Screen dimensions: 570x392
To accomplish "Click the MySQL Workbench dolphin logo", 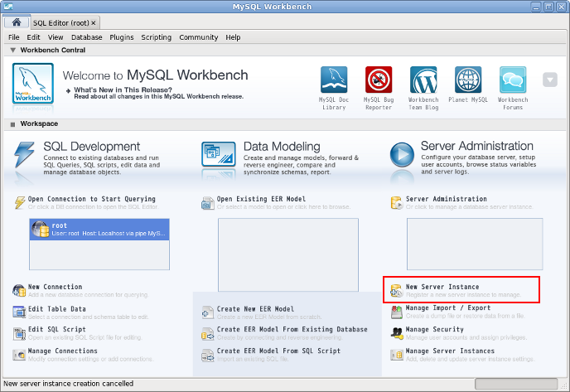I will [x=32, y=83].
